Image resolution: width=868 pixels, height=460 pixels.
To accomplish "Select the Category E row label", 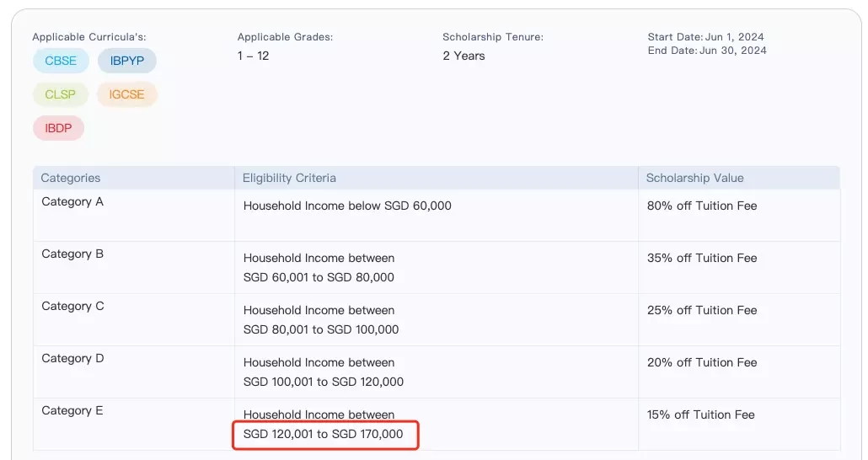I will (72, 411).
